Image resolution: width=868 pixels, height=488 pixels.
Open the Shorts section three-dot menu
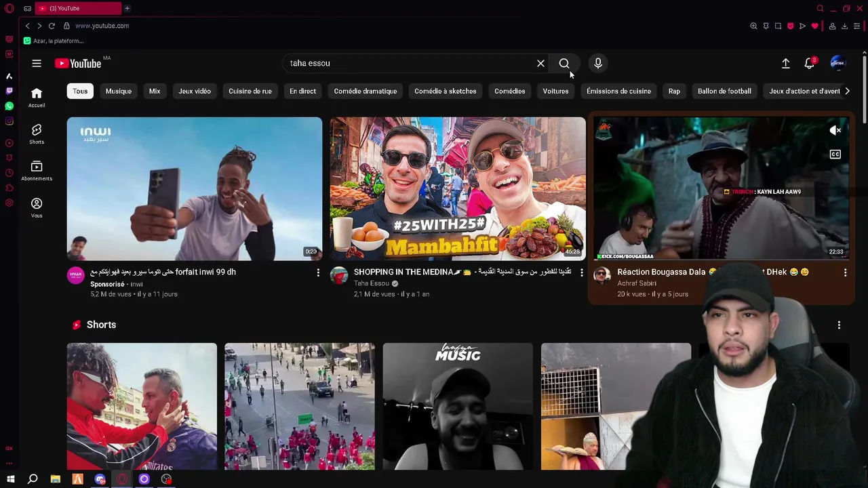pos(839,325)
